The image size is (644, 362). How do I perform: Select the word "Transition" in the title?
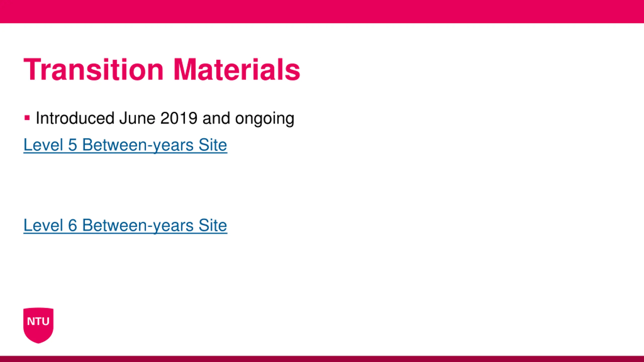94,70
